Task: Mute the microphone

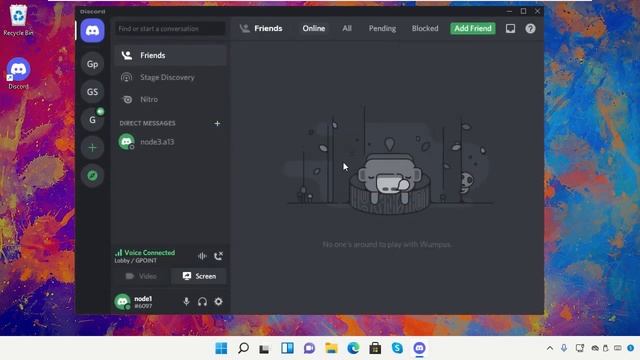Action: click(x=186, y=302)
